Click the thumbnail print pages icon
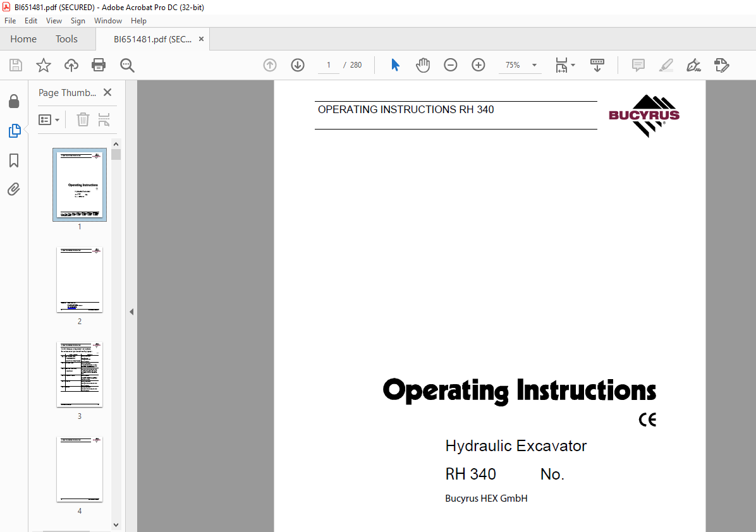The image size is (756, 532). tap(104, 119)
